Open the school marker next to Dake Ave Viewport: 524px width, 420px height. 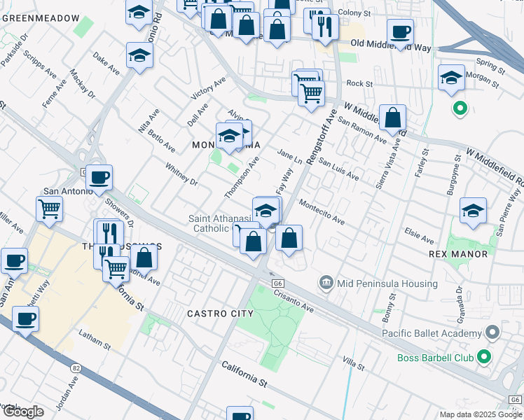139,55
